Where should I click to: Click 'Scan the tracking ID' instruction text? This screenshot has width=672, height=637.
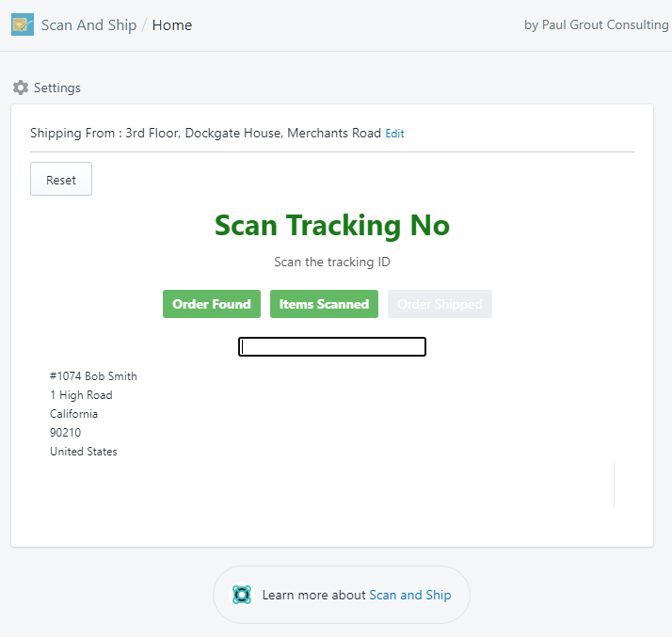pyautogui.click(x=332, y=262)
